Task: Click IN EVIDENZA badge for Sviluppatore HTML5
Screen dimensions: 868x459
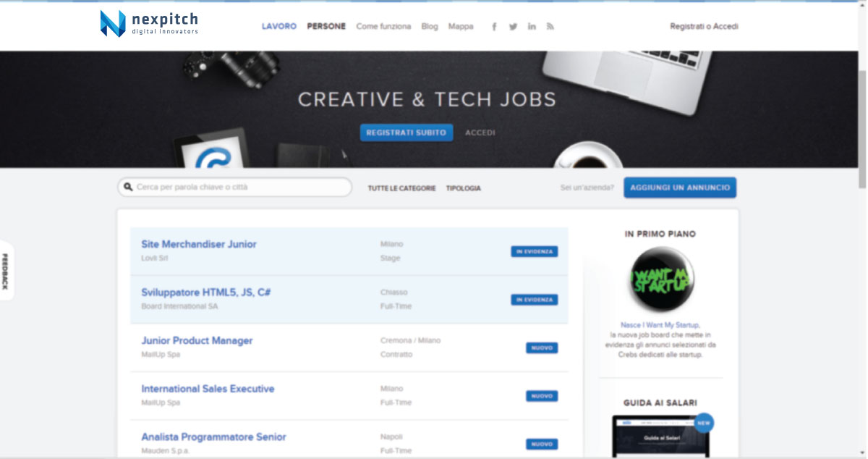Action: click(x=535, y=300)
